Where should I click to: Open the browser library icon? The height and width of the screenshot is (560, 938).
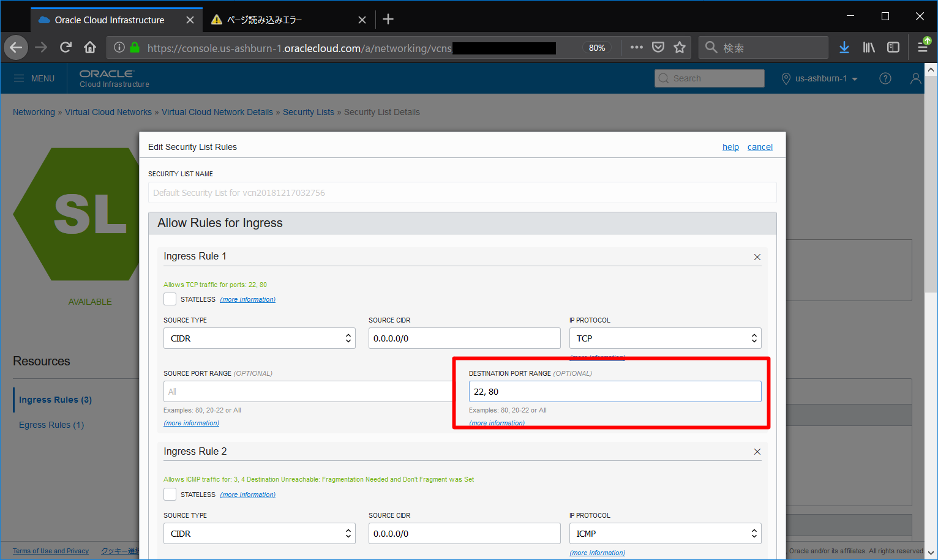click(x=869, y=47)
